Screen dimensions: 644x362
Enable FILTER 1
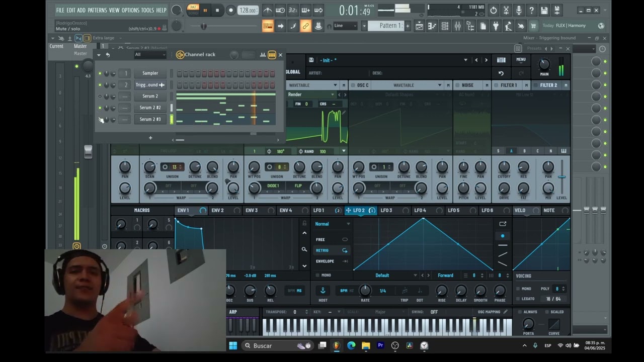click(496, 85)
